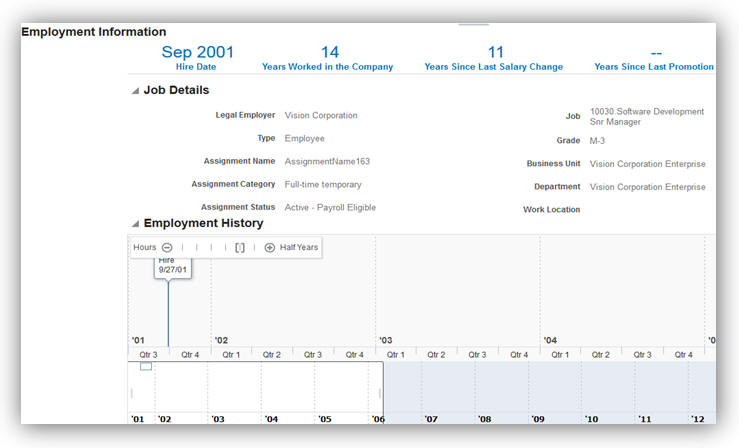Click the right handle of overview window
Viewport: 739px width, 448px height.
[380, 393]
